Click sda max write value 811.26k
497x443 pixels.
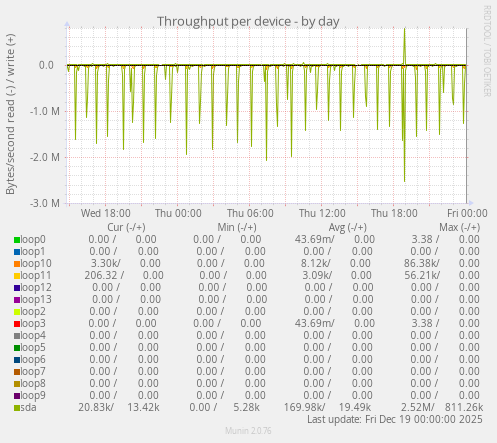tap(464, 408)
